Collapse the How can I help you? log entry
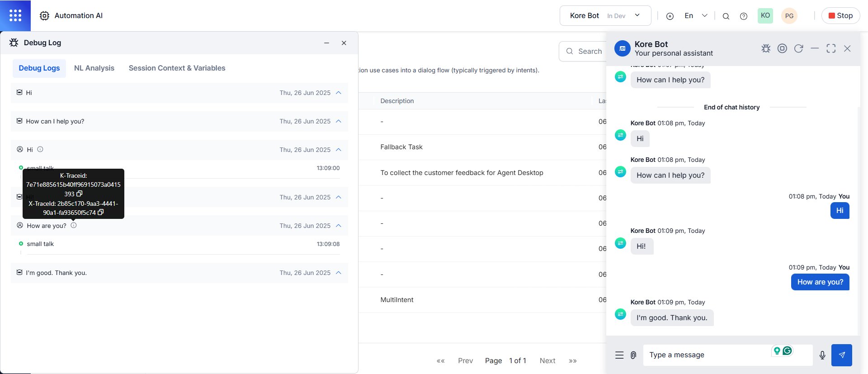Screen dimensions: 868x374 pos(339,121)
